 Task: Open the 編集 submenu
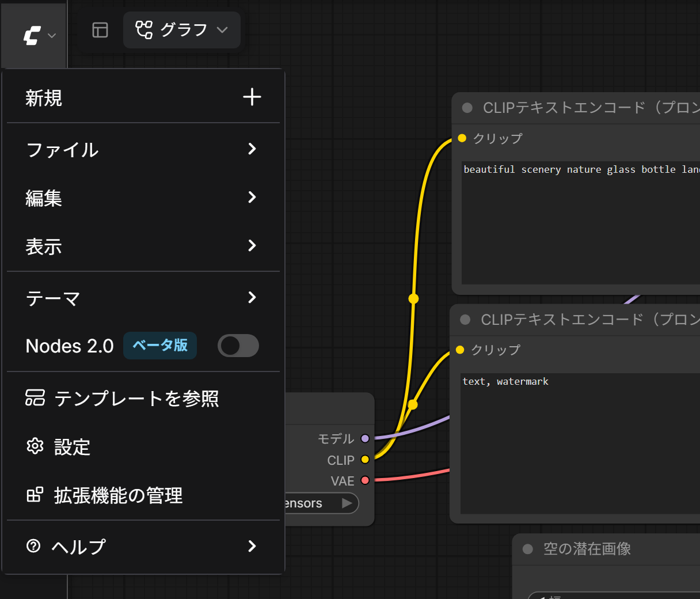(x=143, y=198)
